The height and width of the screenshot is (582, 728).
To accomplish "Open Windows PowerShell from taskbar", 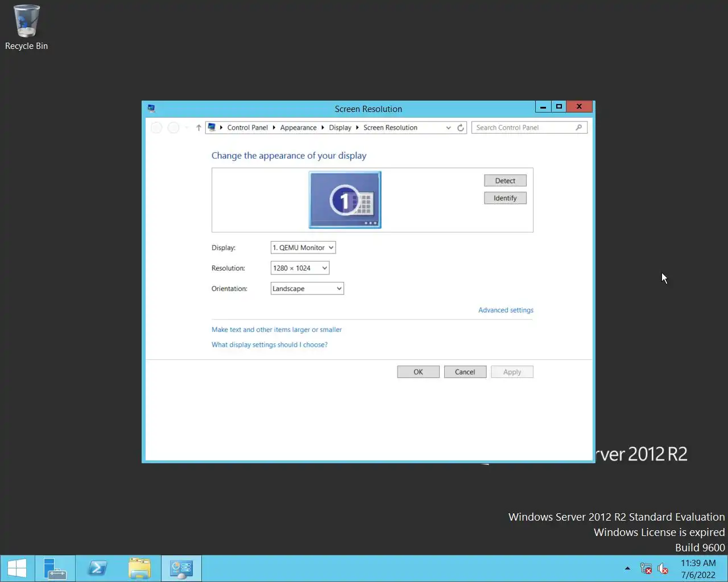I will point(97,568).
